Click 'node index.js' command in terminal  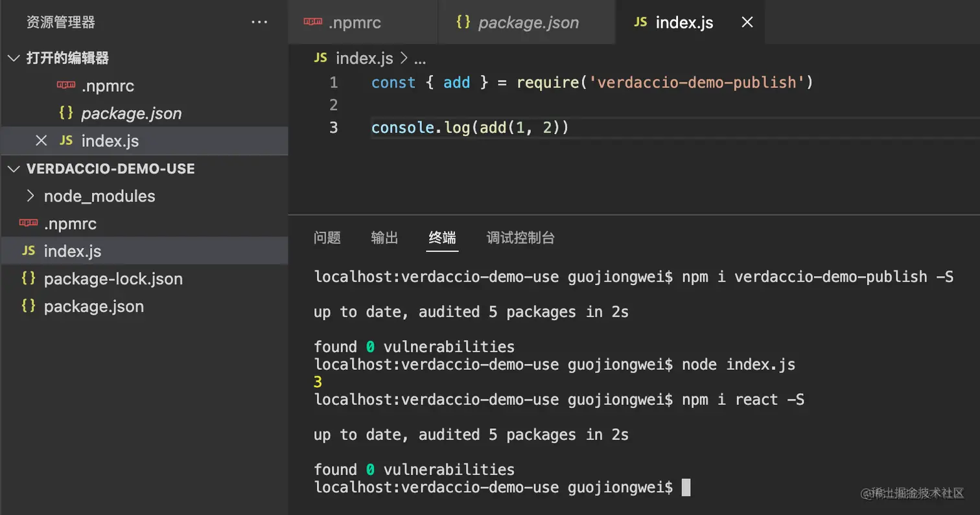(738, 365)
